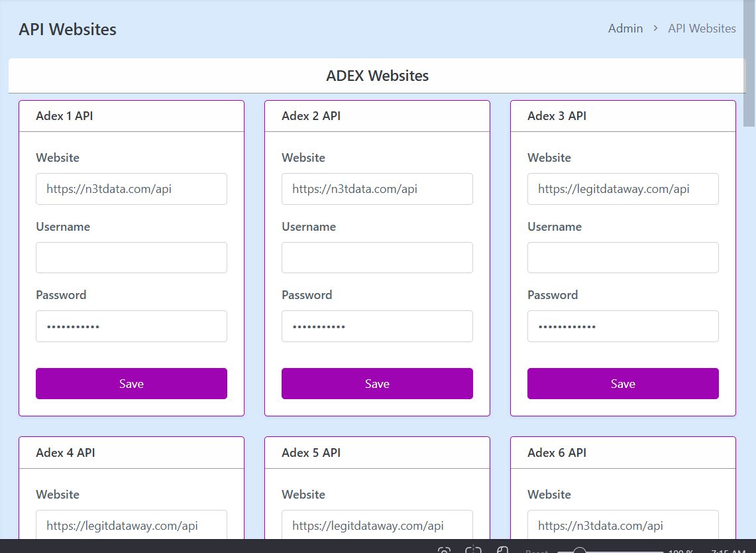Click the API Websites breadcrumb
The width and height of the screenshot is (756, 553).
coord(702,29)
